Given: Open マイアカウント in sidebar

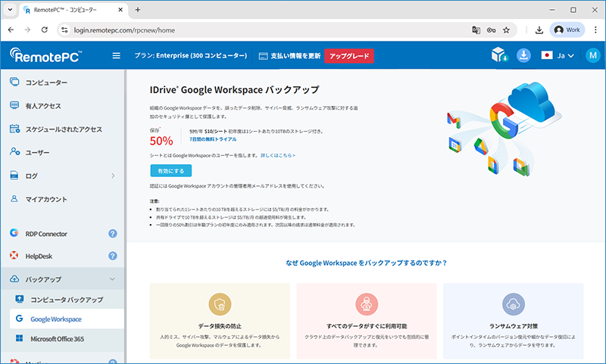Looking at the screenshot, I should 46,200.
